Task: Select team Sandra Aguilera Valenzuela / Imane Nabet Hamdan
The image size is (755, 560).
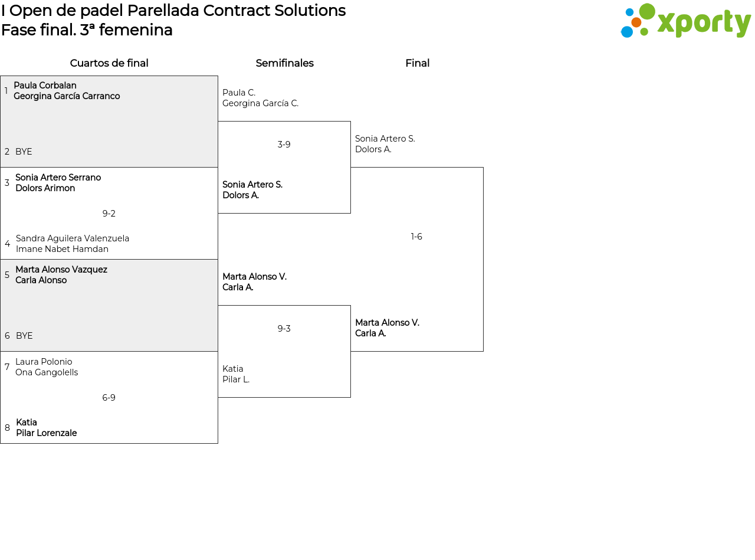Action: 72,244
